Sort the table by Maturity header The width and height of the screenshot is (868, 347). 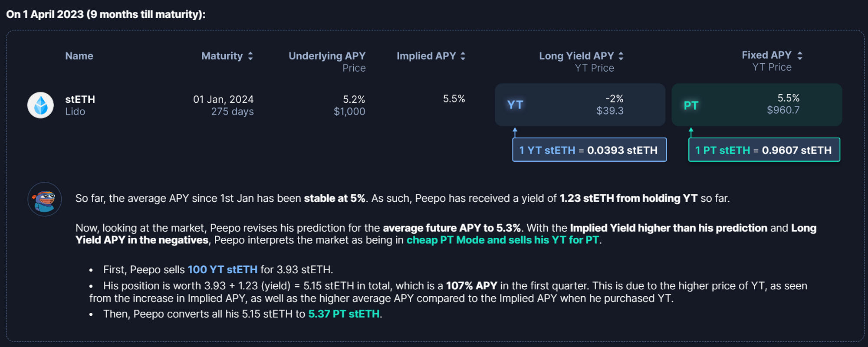(x=222, y=56)
